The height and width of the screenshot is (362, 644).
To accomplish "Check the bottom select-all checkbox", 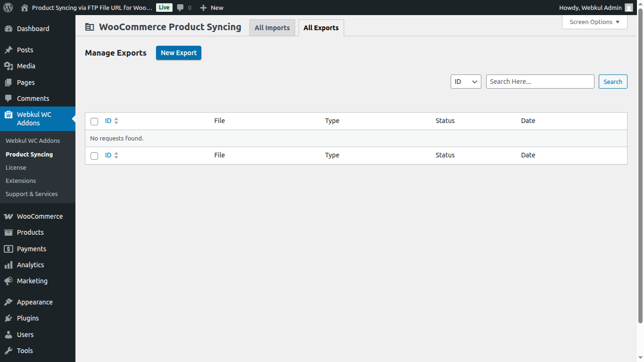I will [x=94, y=156].
